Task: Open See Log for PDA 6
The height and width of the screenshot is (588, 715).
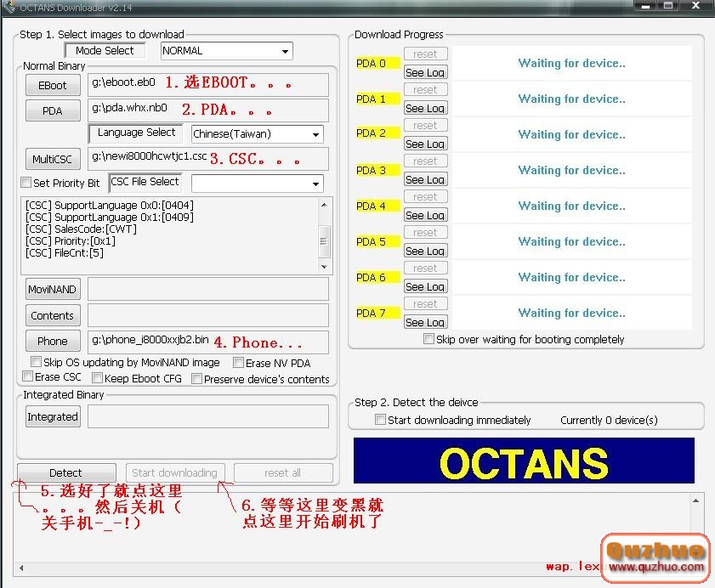Action: (425, 286)
